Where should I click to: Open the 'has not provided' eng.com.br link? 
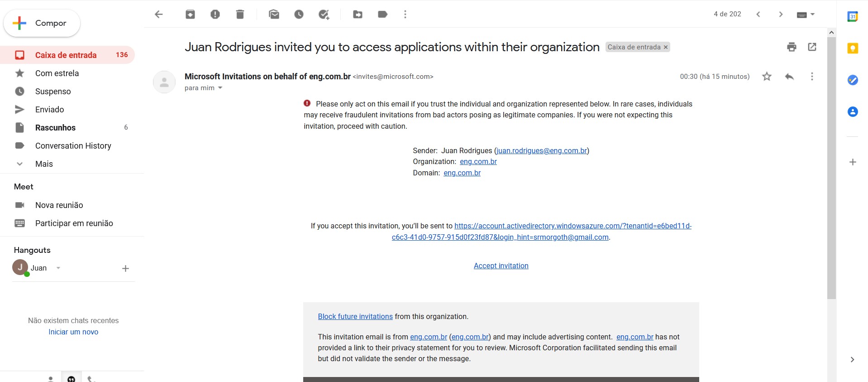click(635, 337)
